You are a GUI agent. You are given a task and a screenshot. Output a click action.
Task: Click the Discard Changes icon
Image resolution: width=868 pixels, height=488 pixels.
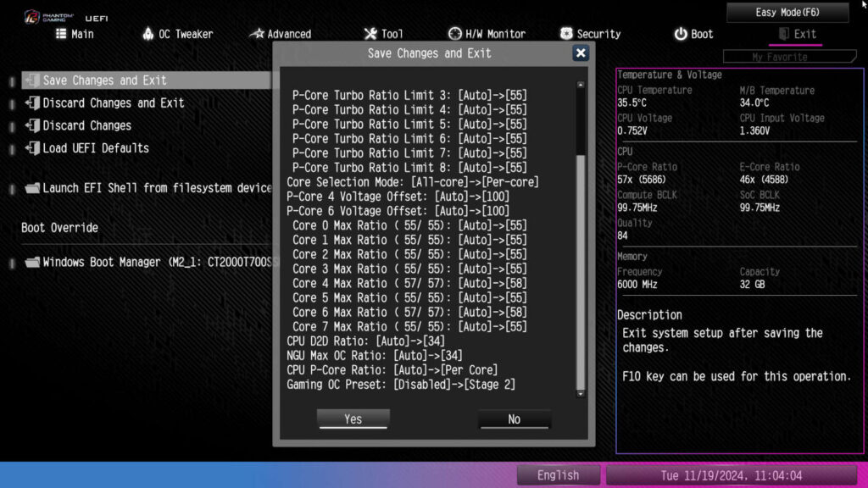(32, 125)
